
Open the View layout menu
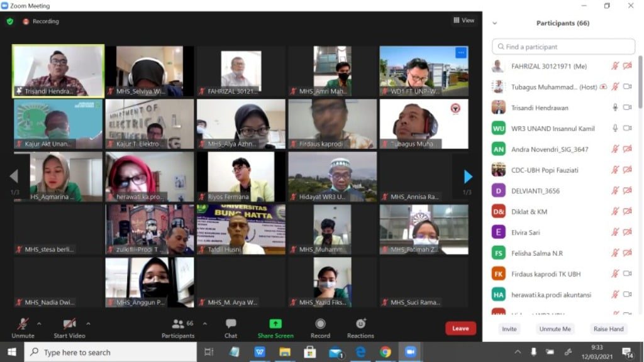(464, 21)
